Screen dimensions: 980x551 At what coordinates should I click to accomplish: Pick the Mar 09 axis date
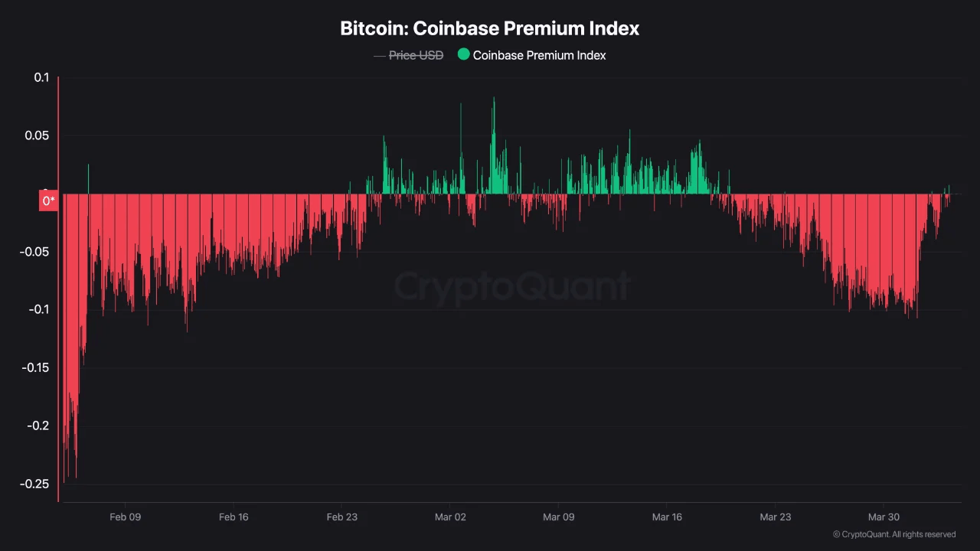pyautogui.click(x=558, y=517)
